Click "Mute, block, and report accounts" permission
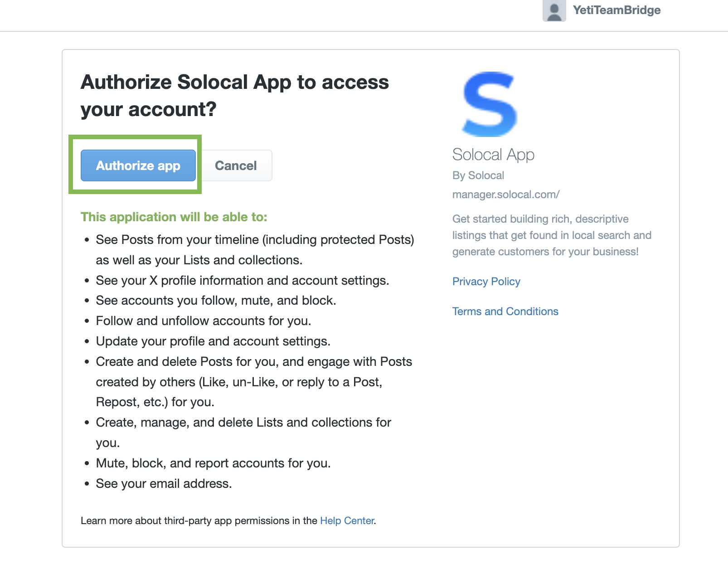This screenshot has width=728, height=564. click(x=213, y=463)
